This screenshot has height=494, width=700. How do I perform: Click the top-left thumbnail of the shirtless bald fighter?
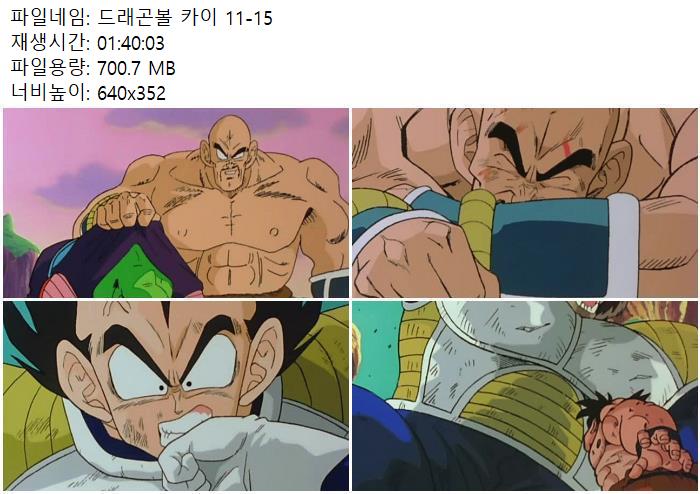176,203
